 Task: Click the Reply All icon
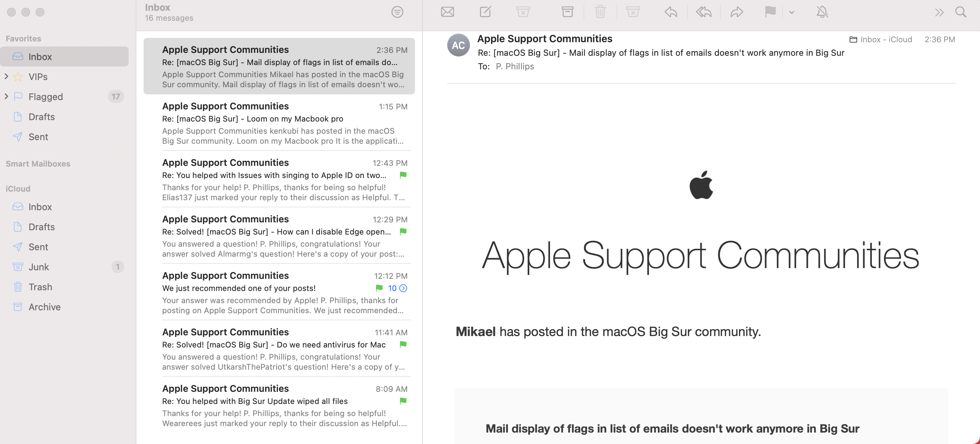pyautogui.click(x=704, y=12)
